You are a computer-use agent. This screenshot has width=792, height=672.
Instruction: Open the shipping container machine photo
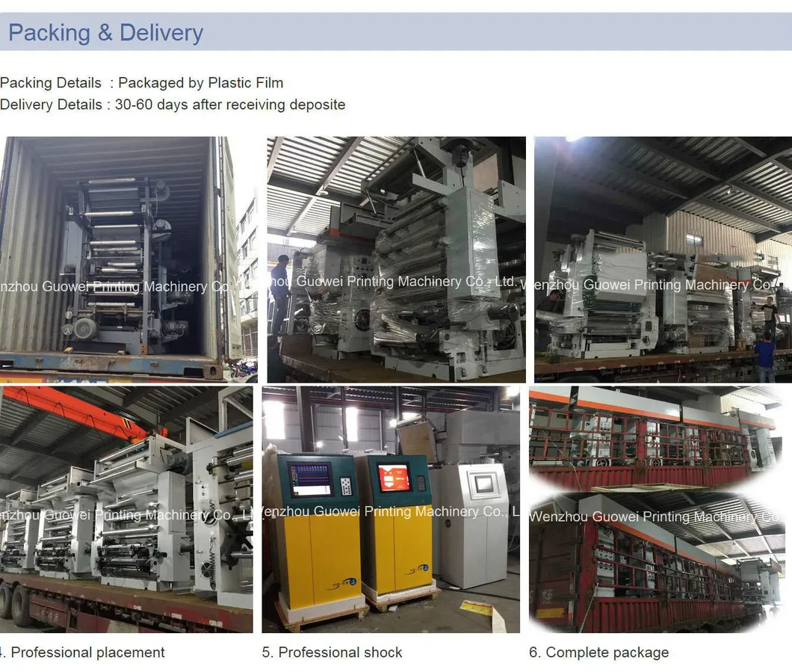click(x=129, y=259)
